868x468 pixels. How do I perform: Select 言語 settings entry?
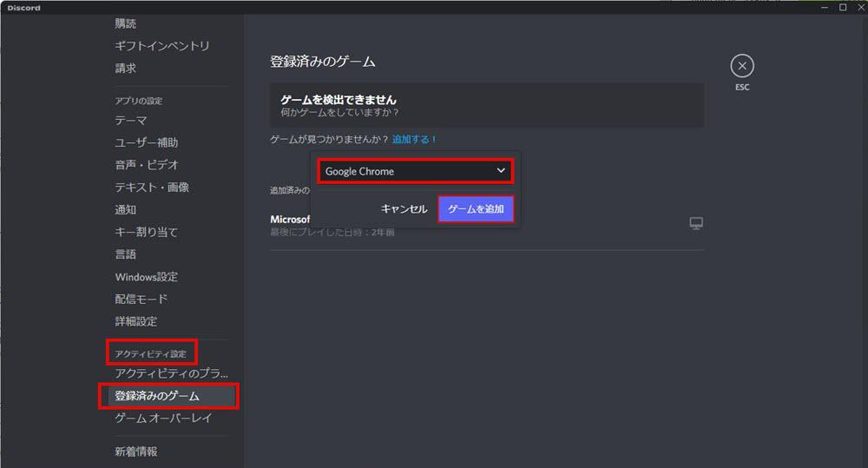126,254
